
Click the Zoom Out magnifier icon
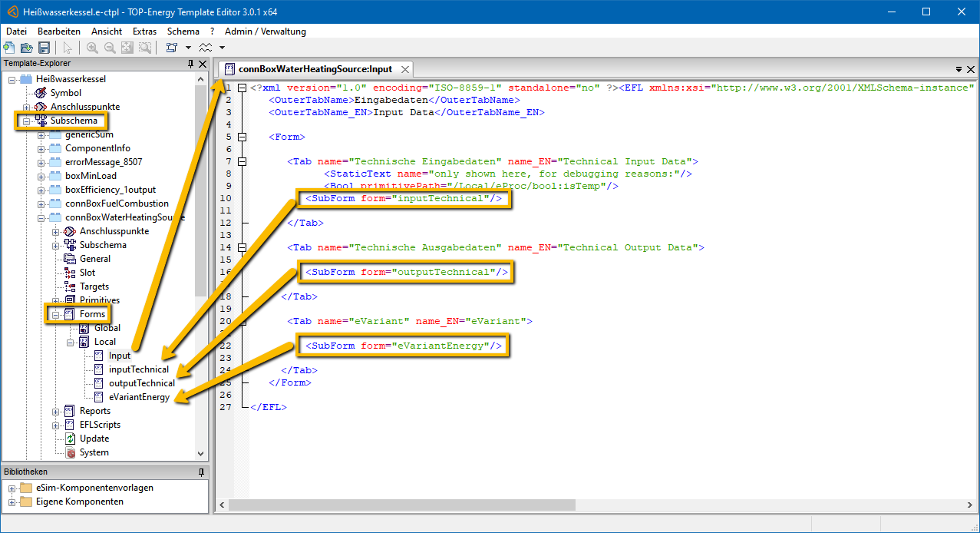click(x=110, y=48)
